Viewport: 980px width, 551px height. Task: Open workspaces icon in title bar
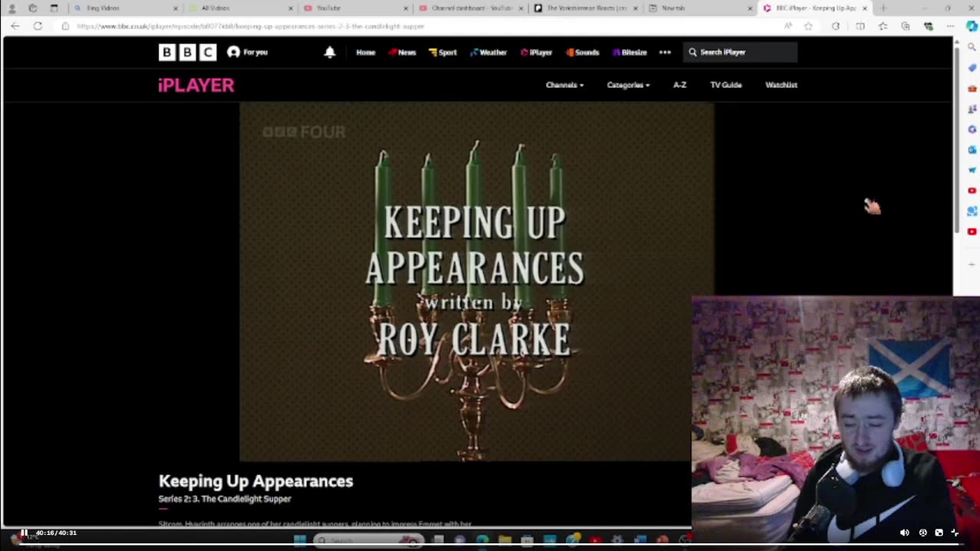[32, 8]
